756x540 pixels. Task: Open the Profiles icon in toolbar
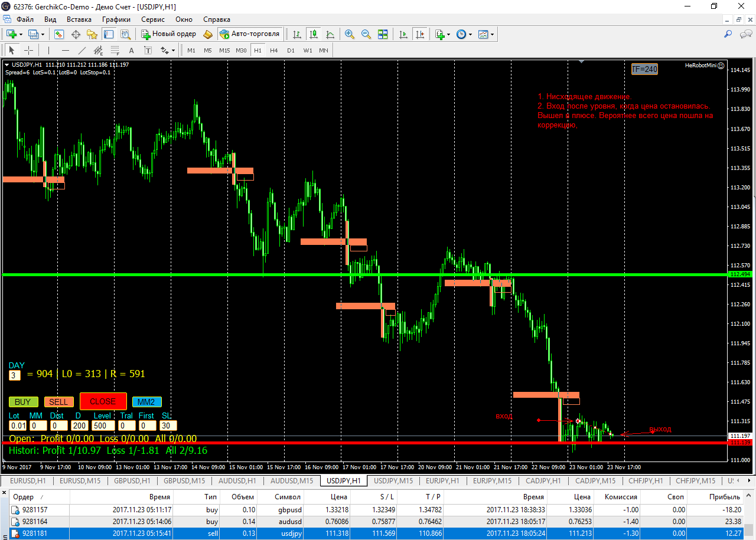click(33, 34)
